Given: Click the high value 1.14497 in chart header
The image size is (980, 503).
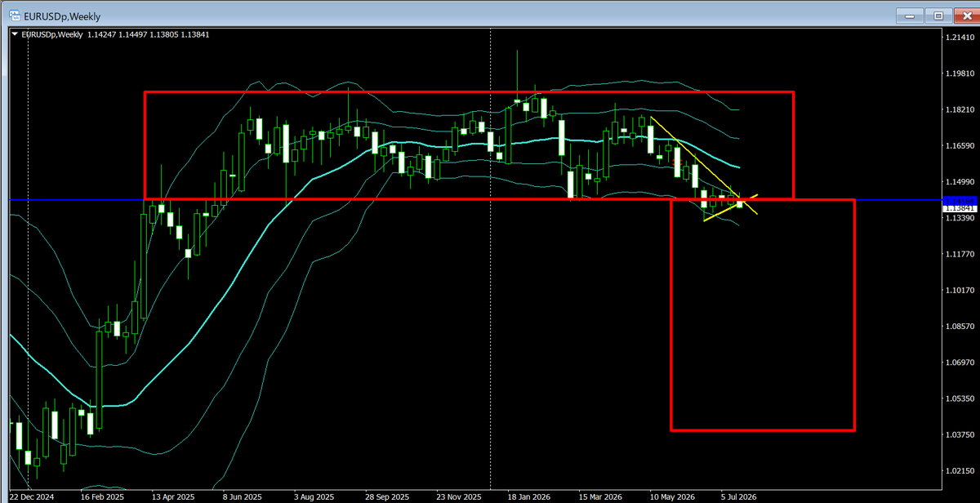Looking at the screenshot, I should (x=134, y=34).
